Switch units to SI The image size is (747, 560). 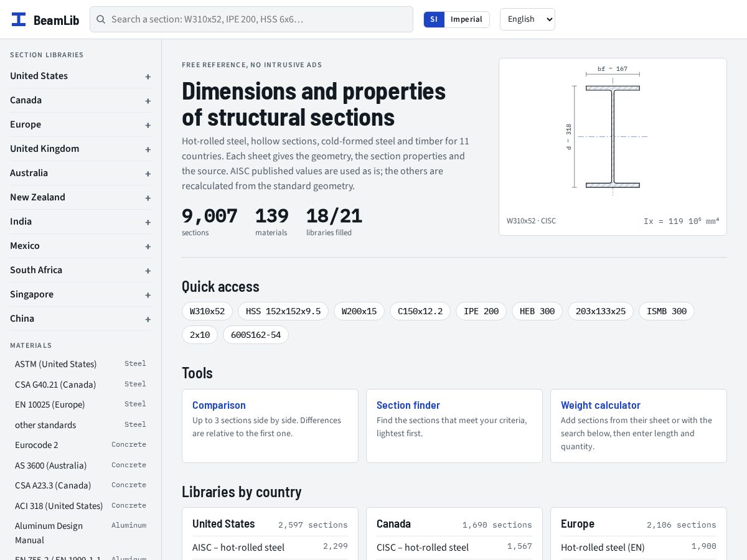434,19
